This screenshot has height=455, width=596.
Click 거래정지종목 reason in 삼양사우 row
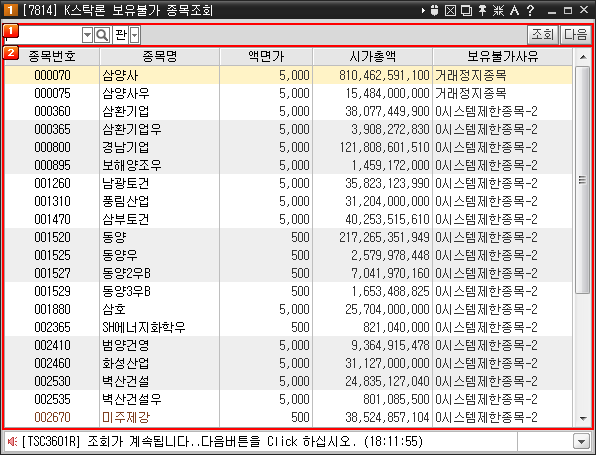point(471,94)
